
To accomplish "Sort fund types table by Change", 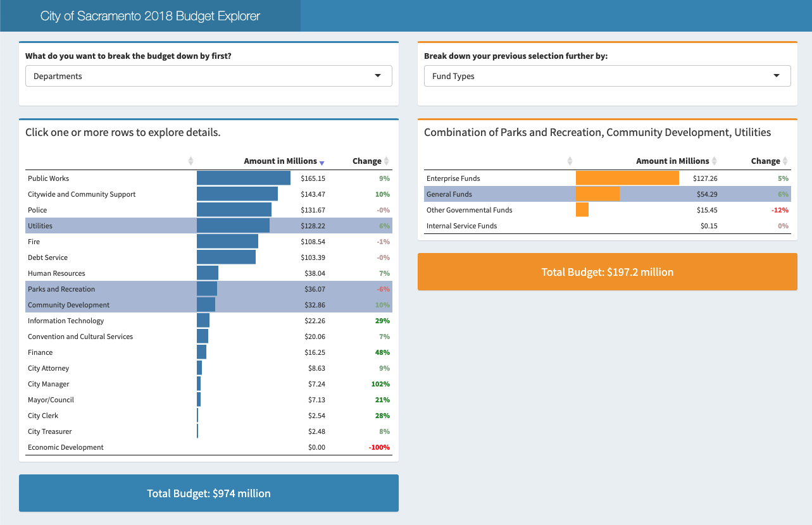I will (x=770, y=161).
